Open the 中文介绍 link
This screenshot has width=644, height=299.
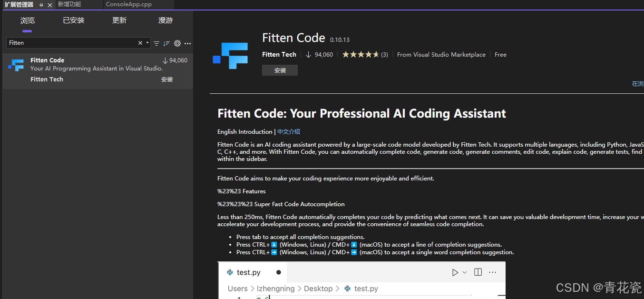[288, 131]
